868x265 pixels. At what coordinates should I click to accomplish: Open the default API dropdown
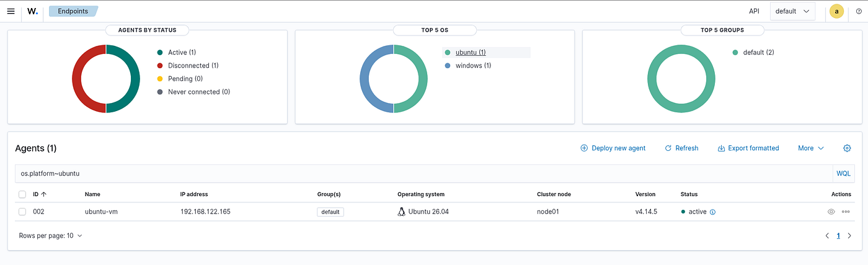tap(792, 11)
